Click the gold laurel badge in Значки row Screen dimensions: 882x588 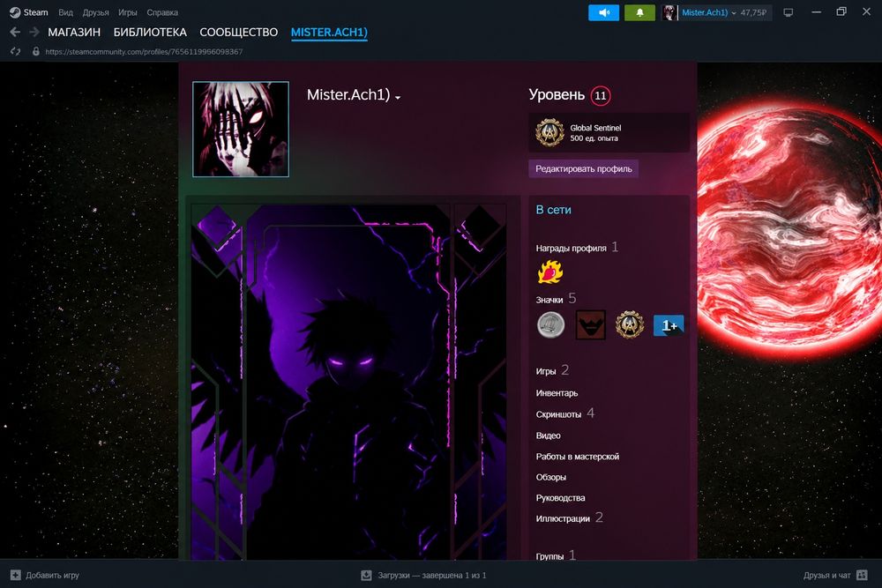630,325
